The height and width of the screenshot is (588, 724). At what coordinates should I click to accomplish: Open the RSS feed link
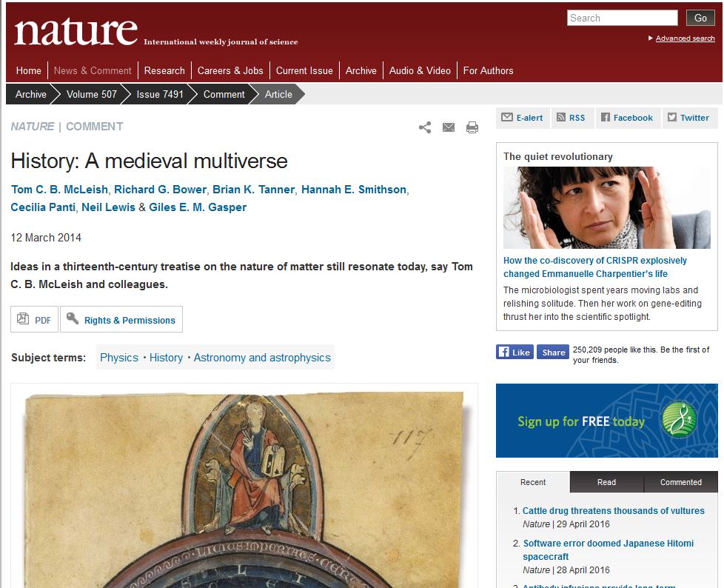click(572, 118)
